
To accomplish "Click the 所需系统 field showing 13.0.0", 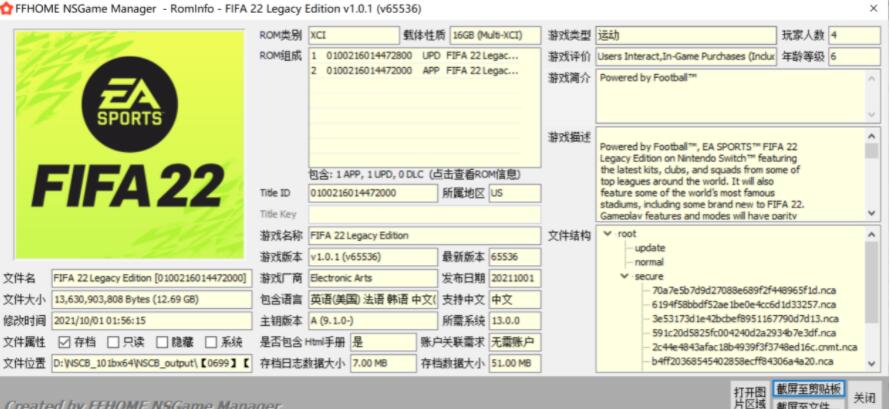I will [515, 321].
